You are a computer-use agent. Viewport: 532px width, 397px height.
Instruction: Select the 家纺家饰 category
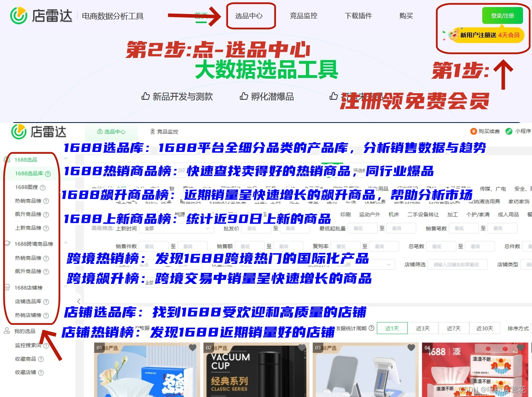click(x=519, y=201)
